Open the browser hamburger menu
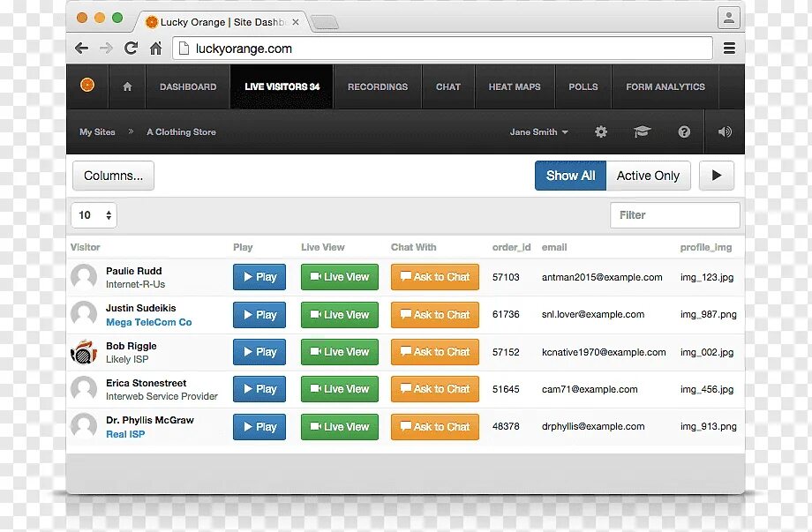This screenshot has height=532, width=812. [x=729, y=49]
